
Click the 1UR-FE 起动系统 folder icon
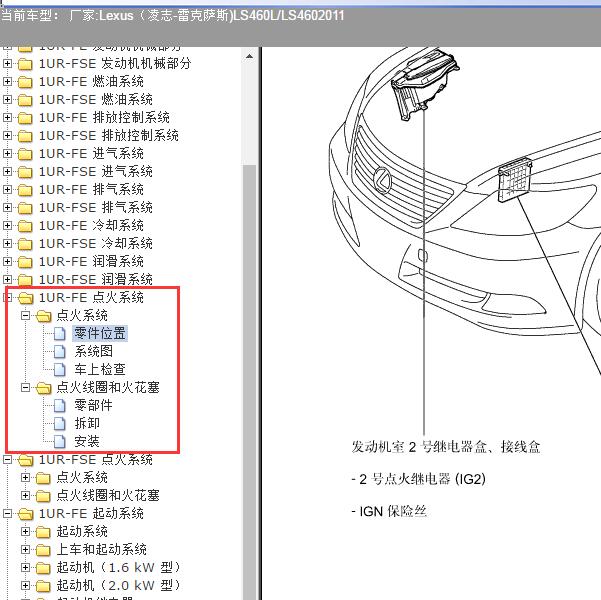pos(26,514)
